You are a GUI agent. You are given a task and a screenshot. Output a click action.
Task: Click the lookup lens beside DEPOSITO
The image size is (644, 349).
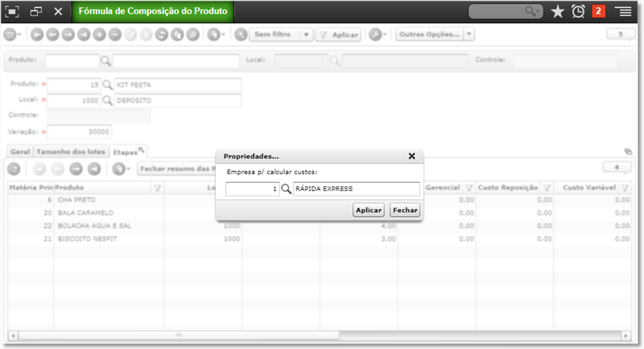point(107,101)
